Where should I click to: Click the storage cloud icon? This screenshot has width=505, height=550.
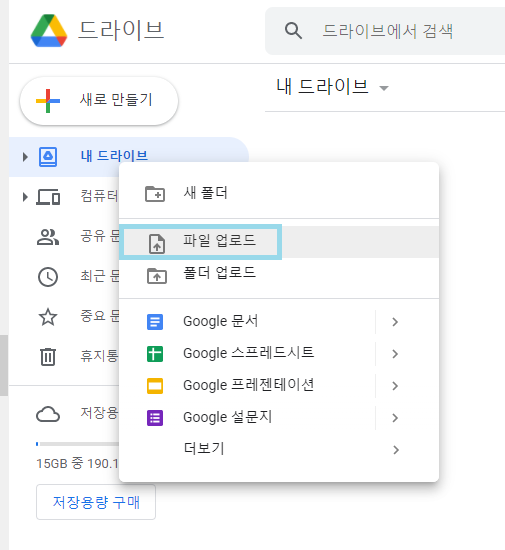click(x=48, y=414)
